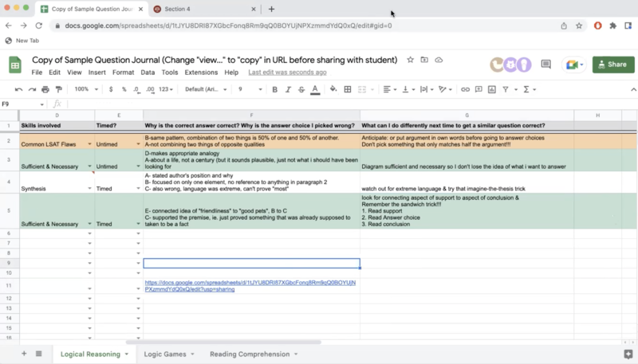This screenshot has width=638, height=364.
Task: Toggle italic formatting
Action: tap(288, 89)
